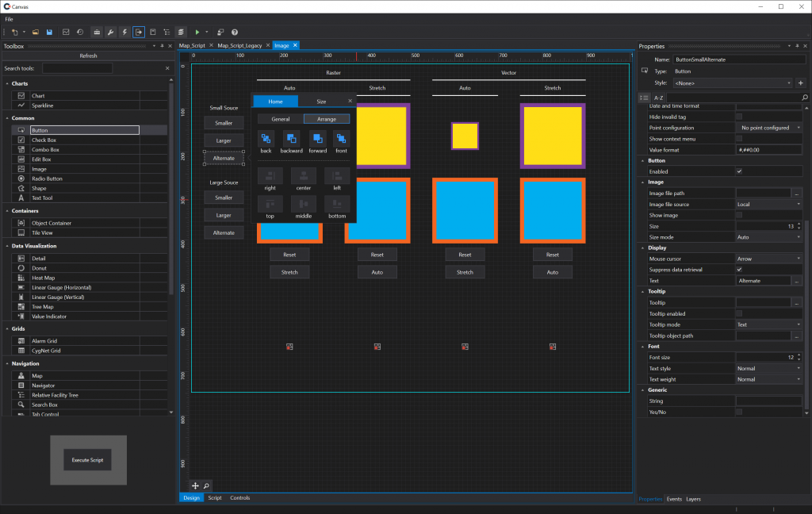Click the wrench icon in the toolbar
Viewport: 812px width, 514px height.
click(x=111, y=33)
